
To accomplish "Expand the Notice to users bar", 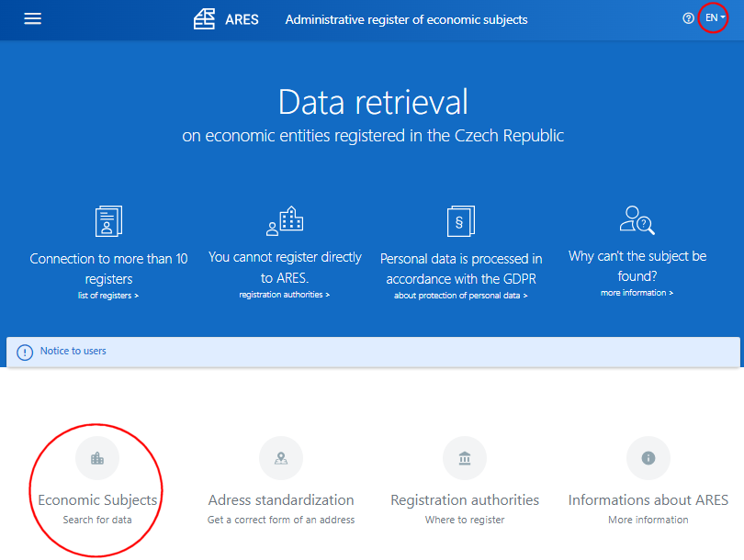I will coord(373,352).
